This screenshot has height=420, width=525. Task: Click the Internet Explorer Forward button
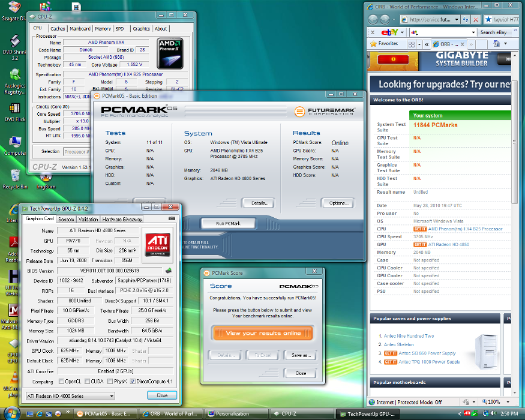[385, 19]
